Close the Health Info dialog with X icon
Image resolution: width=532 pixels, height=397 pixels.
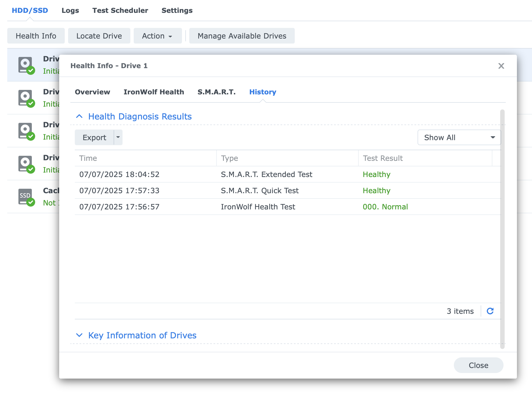pos(501,66)
